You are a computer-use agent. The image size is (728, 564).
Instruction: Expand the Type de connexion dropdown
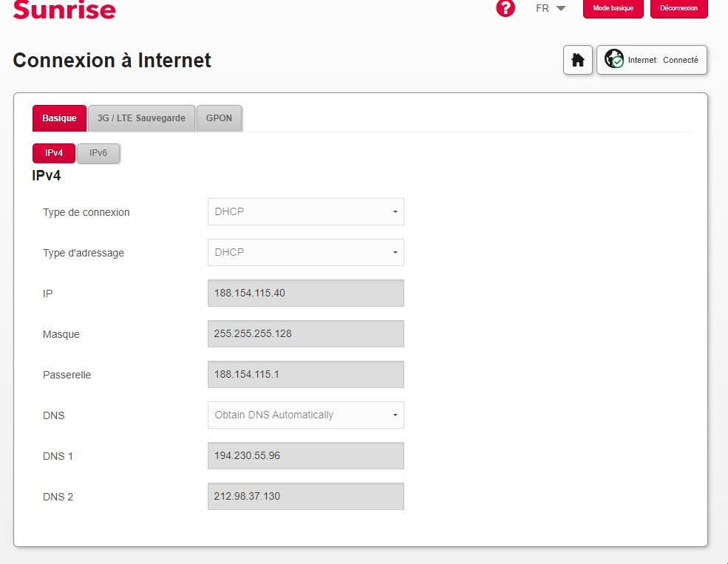pyautogui.click(x=305, y=212)
